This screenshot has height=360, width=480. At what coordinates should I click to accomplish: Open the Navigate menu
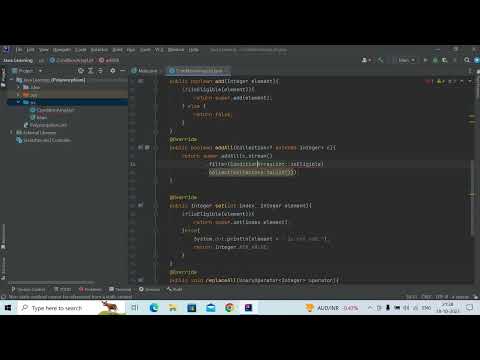(62, 50)
